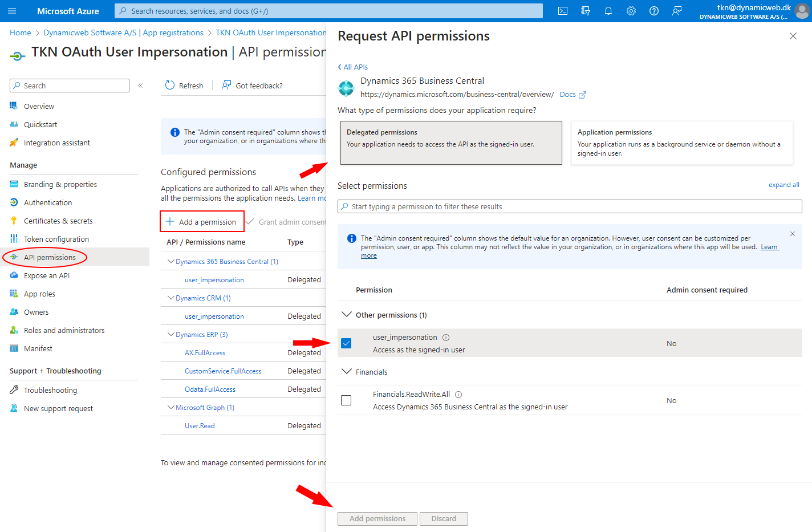Open AX.FullAccess permission link

(x=205, y=353)
